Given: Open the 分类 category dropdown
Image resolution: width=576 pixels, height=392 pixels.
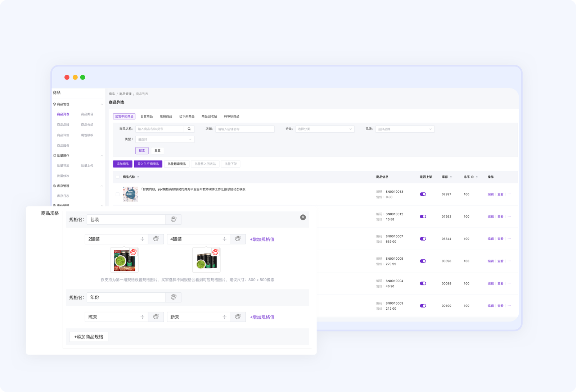Looking at the screenshot, I should (x=325, y=129).
